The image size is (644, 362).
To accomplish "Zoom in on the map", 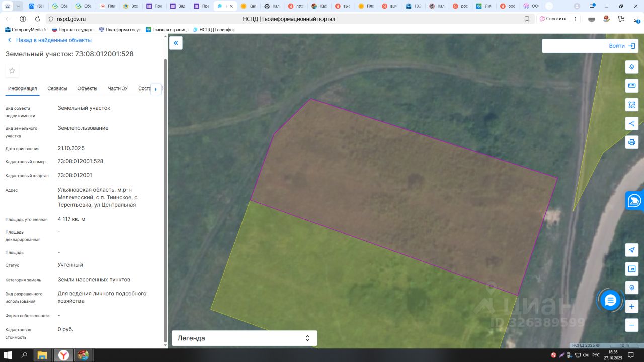I will (x=632, y=306).
